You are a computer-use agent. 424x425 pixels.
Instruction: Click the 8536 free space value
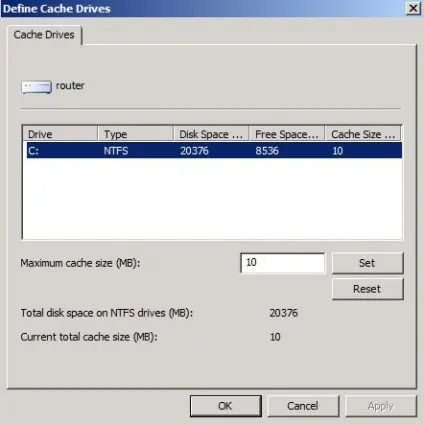267,151
